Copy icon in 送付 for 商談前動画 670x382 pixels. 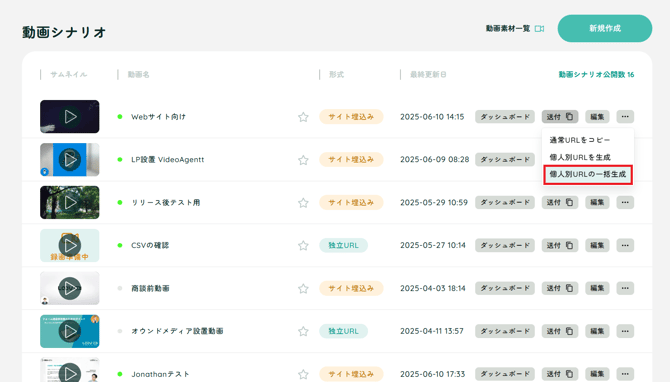[569, 288]
